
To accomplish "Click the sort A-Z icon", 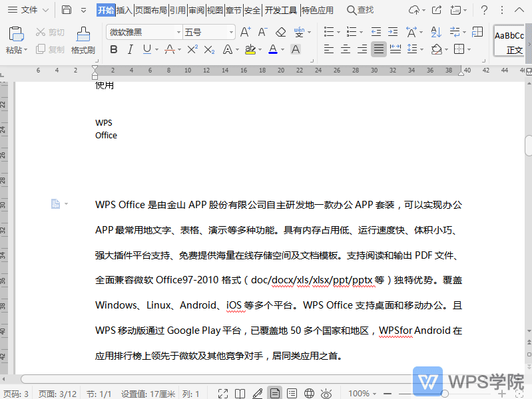I will (436, 32).
